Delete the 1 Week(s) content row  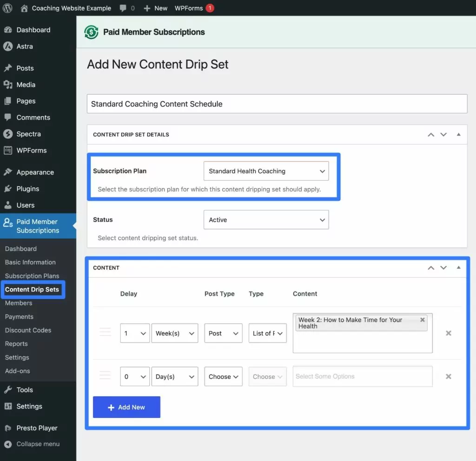[449, 333]
